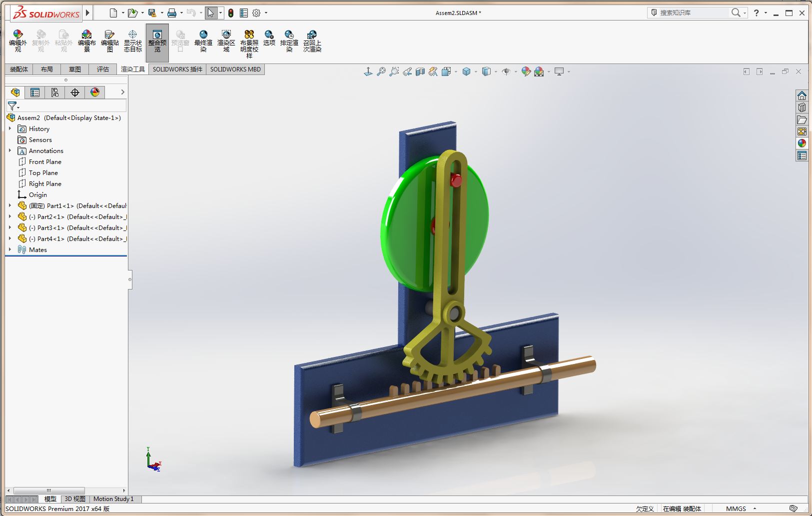Open dropdown arrow next to New icon
Viewport: 812px width, 516px height.
click(123, 13)
